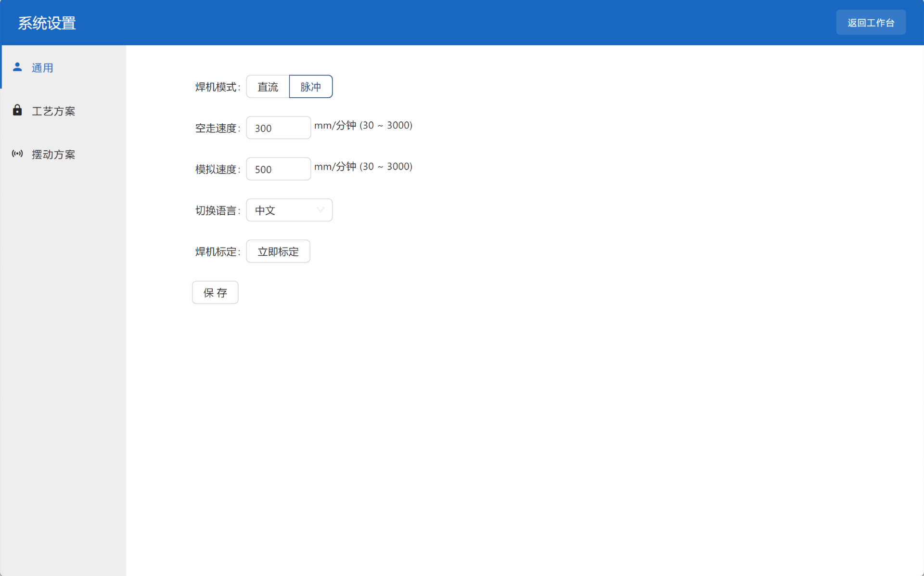
Task: Select 脉冲 welding mode
Action: tap(310, 87)
